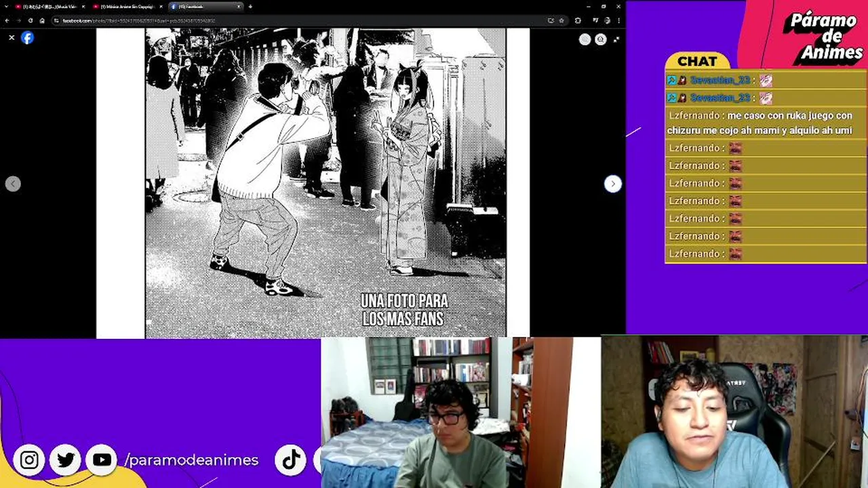The width and height of the screenshot is (868, 488).
Task: Select the Facebook browser tab
Action: coord(205,7)
